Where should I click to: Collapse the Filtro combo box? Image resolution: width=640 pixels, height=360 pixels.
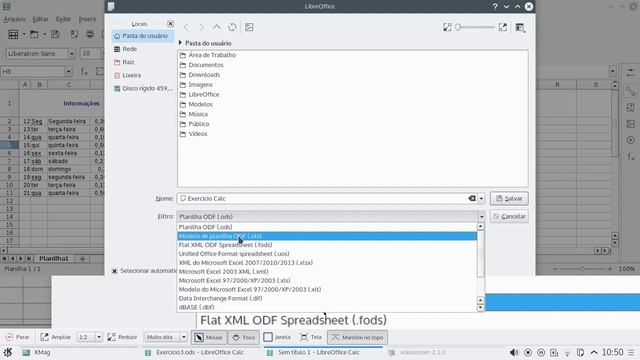331,216
